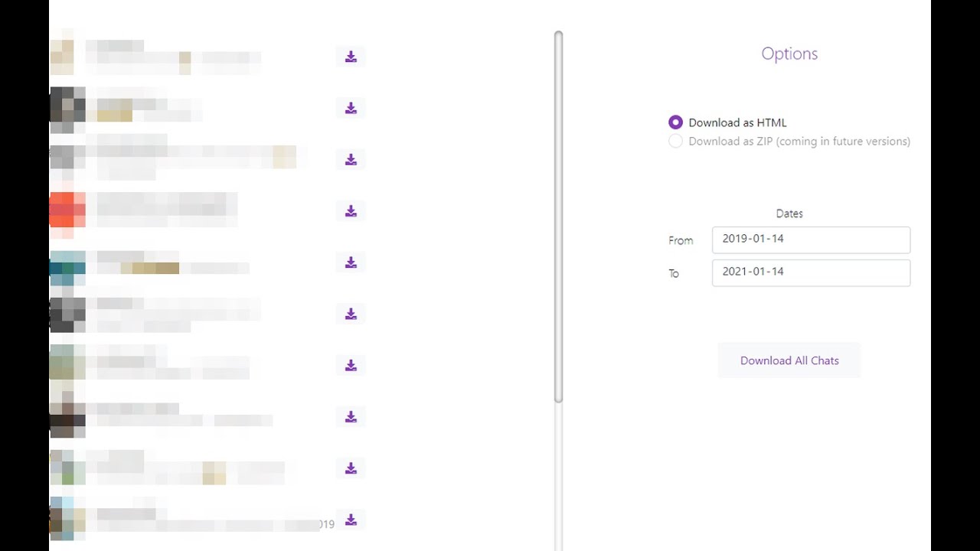Focus the From date field
980x551 pixels.
coord(811,240)
